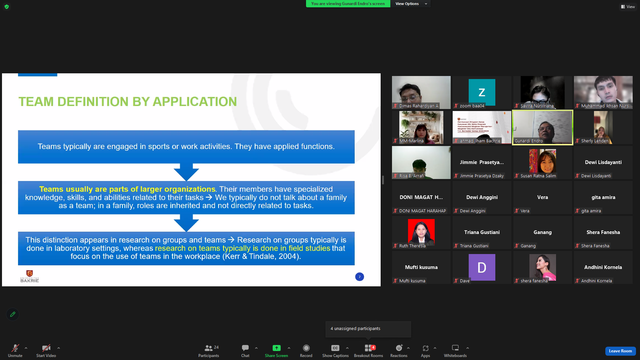Open the Reactions menu
The height and width of the screenshot is (360, 640).
399,350
